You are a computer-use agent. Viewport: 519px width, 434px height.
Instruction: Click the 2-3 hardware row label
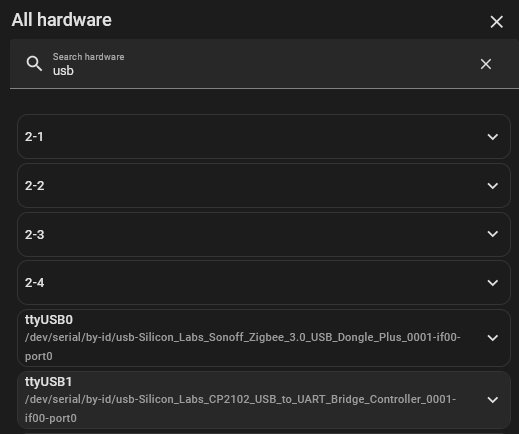coord(34,235)
